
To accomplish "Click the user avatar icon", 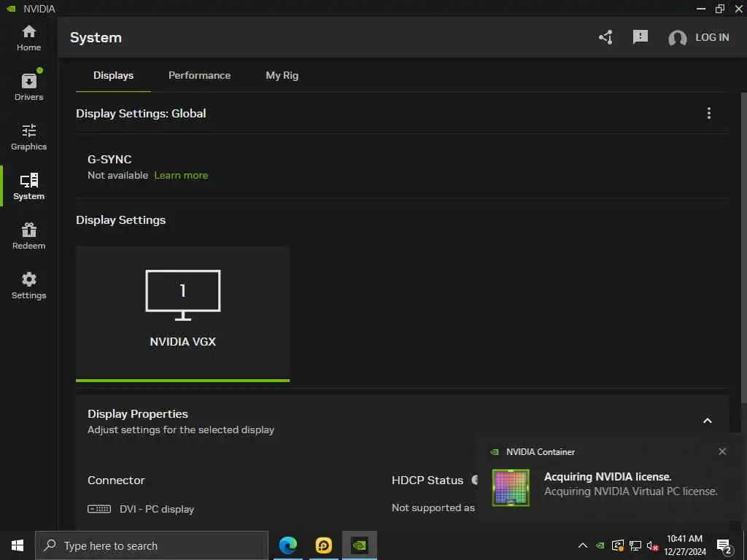I will click(x=677, y=38).
